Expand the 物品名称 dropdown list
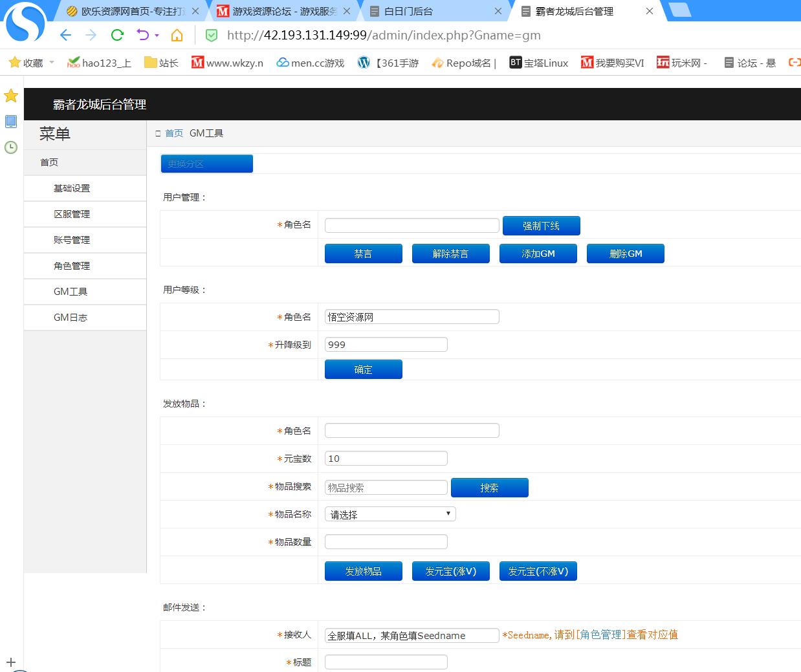Viewport: 801px width, 672px height. 390,514
